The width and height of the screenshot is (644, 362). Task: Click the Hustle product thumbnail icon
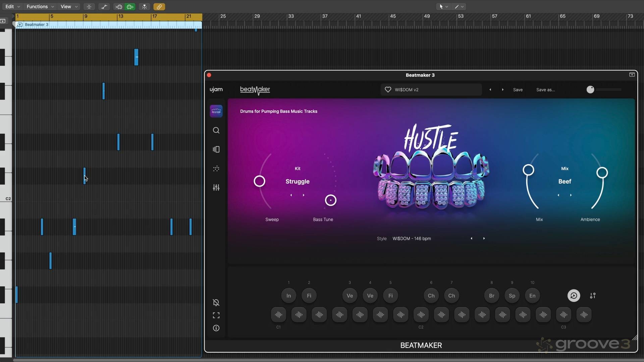click(x=216, y=111)
